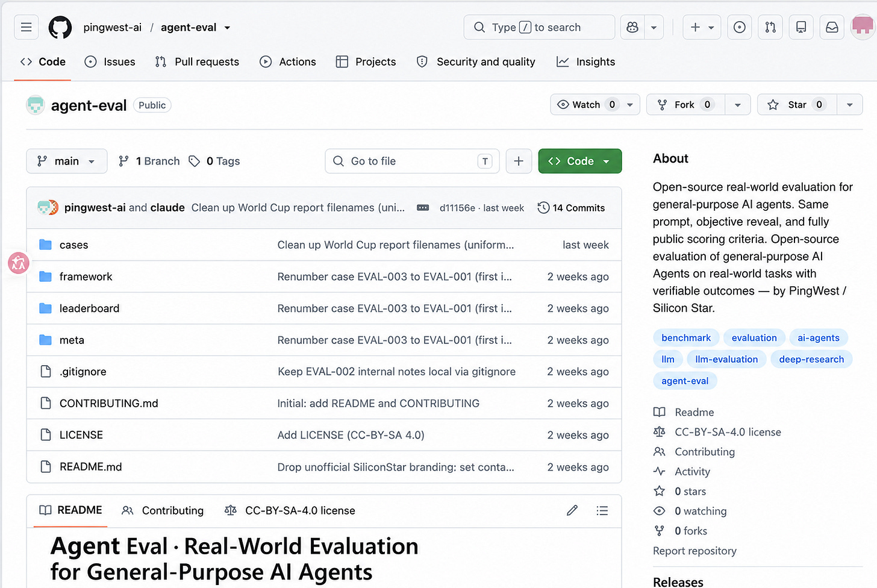Click the Type / to search box
The height and width of the screenshot is (588, 877).
[539, 27]
